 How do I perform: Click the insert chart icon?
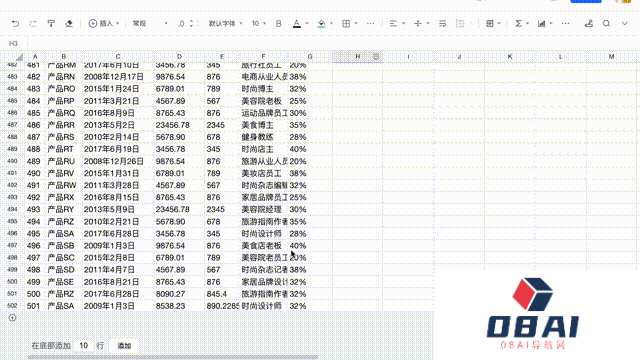[542, 24]
